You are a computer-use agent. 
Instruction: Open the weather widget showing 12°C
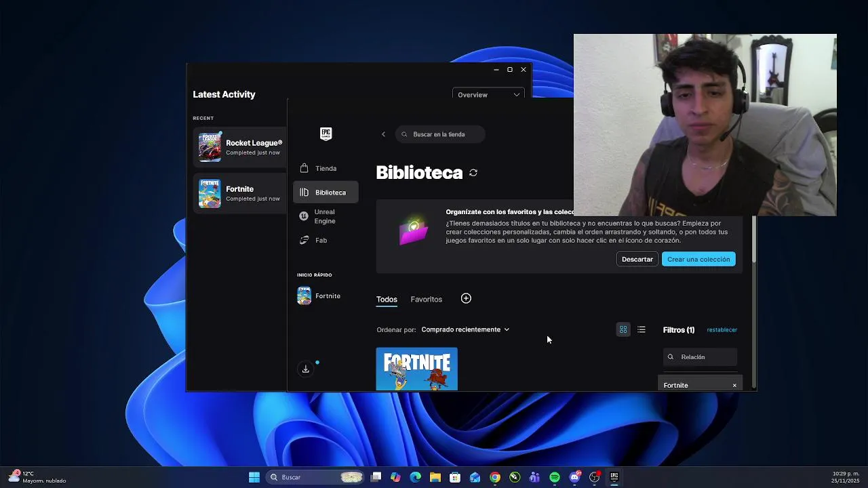[37, 477]
